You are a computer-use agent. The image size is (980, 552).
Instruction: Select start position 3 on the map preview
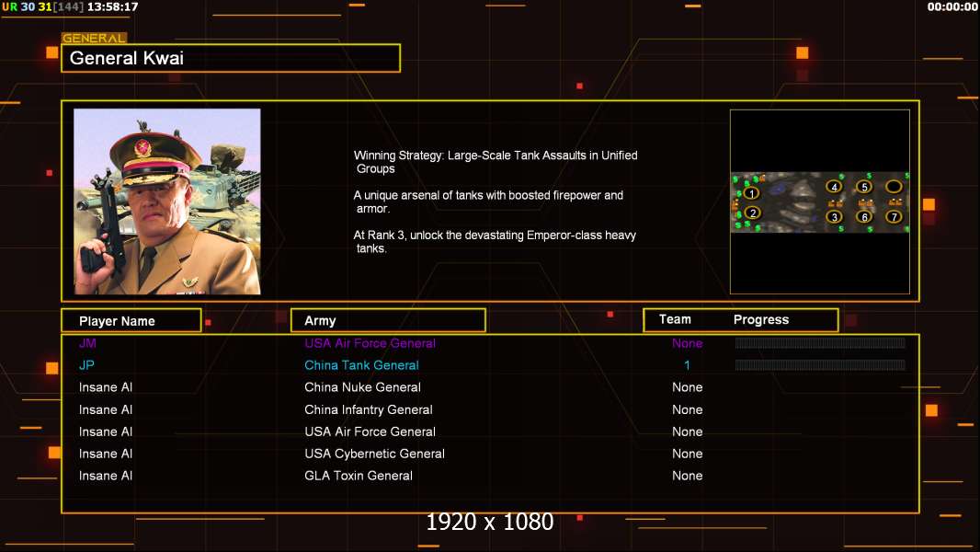834,217
